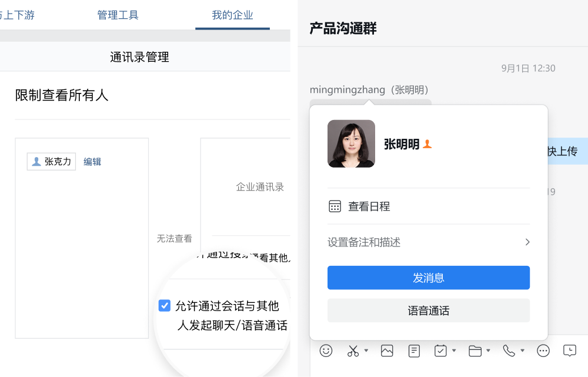Expand the screenshot tool dropdown arrow
This screenshot has height=377, width=588.
[x=366, y=351]
